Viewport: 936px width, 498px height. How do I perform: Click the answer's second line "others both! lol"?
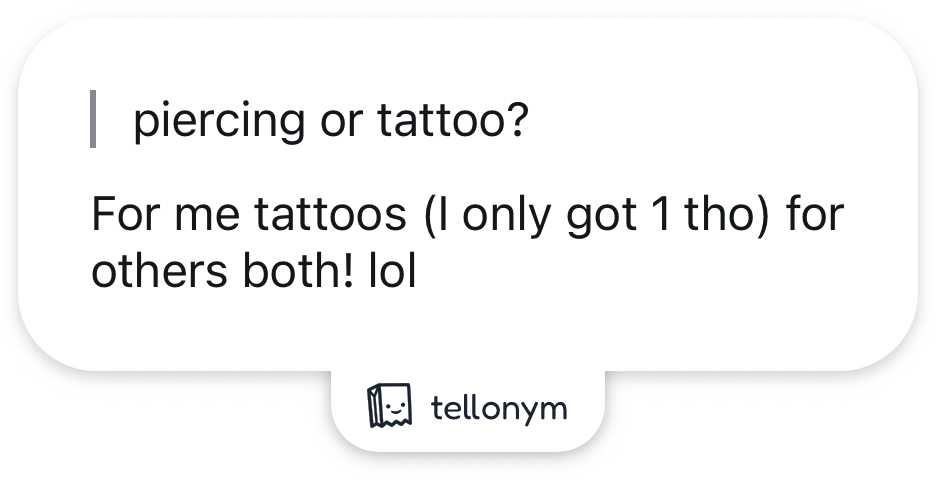252,272
